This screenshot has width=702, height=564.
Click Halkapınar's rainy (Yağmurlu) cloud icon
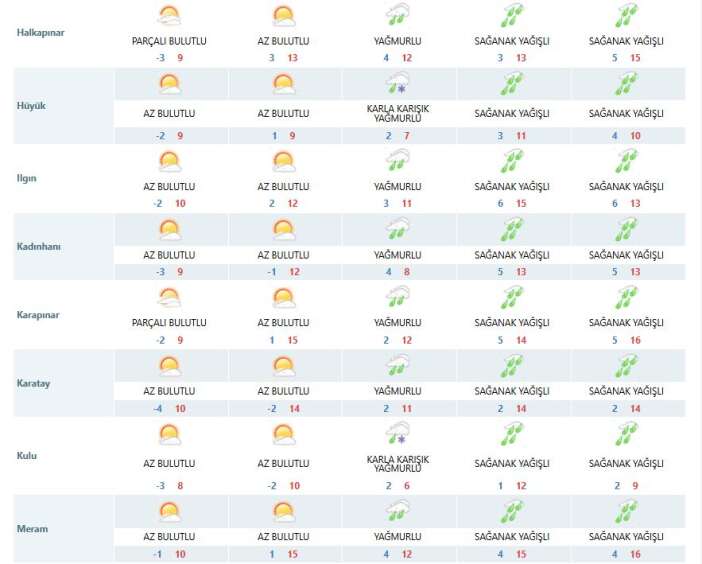click(397, 16)
